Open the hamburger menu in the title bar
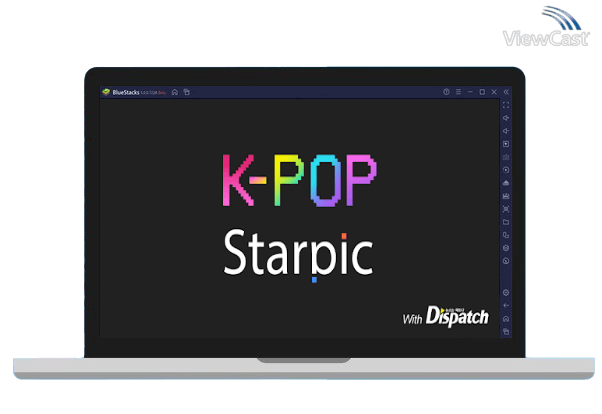The height and width of the screenshot is (414, 602). 458,92
